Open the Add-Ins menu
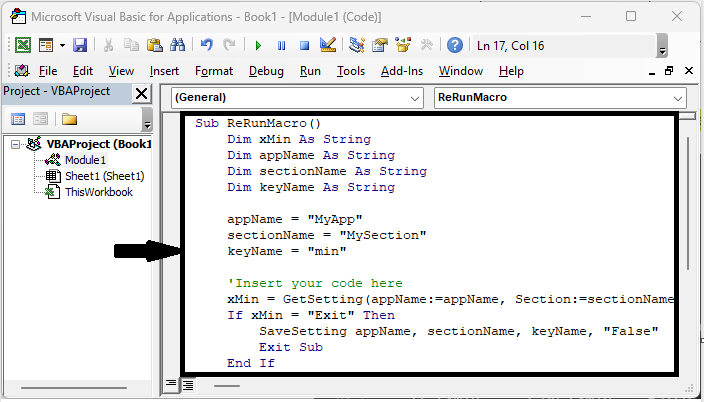 402,71
